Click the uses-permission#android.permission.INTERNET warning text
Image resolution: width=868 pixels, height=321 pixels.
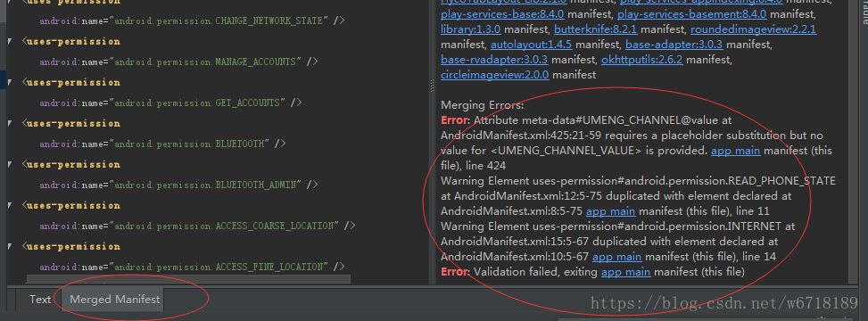(657, 226)
